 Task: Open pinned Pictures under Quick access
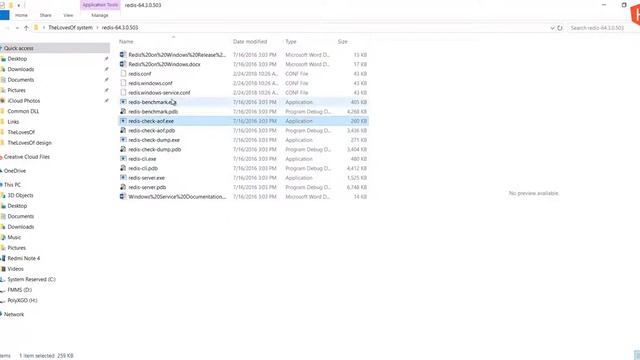click(x=16, y=90)
